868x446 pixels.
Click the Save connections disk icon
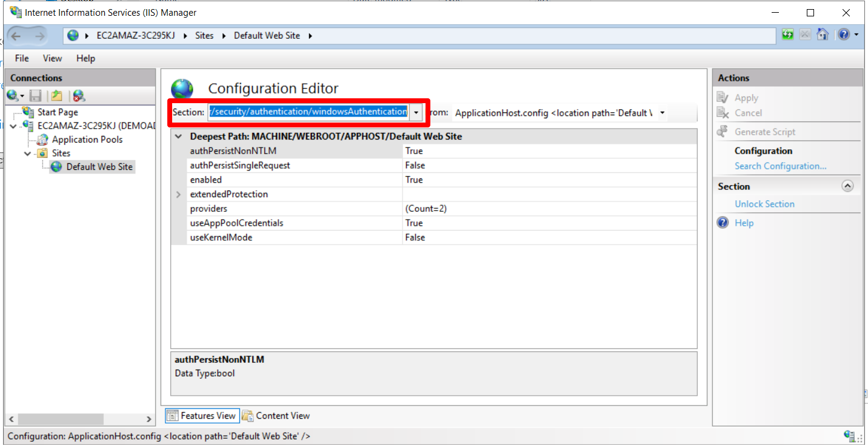click(35, 95)
